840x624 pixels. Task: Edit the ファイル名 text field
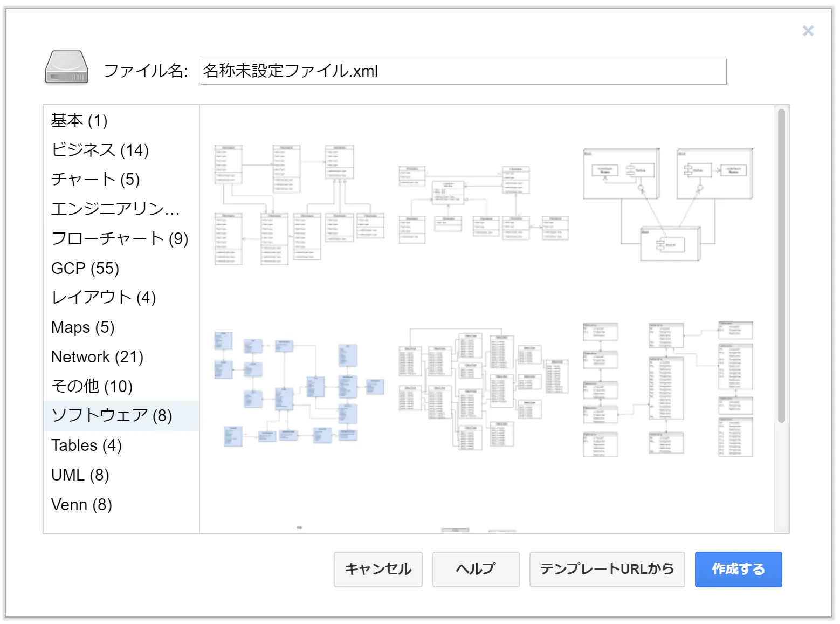click(x=463, y=72)
